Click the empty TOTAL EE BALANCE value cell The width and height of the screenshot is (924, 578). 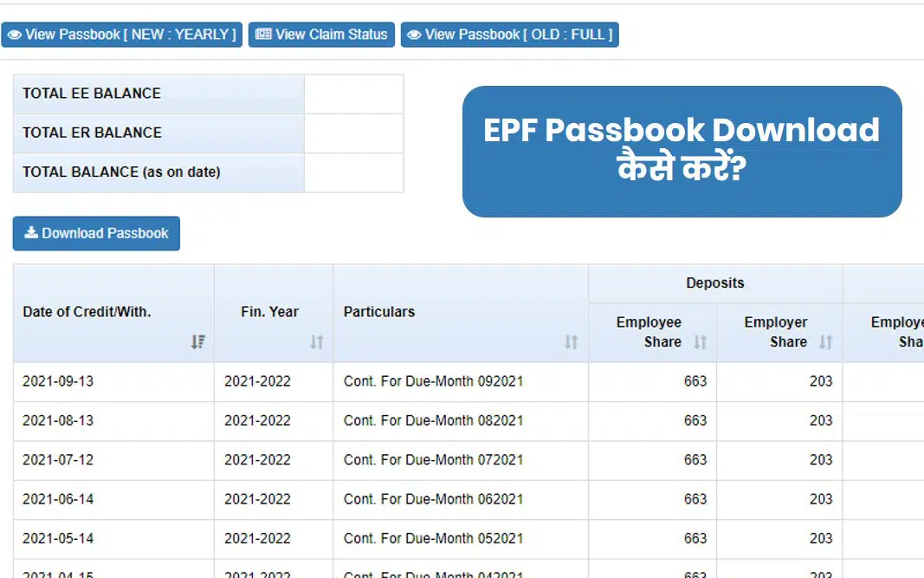point(353,94)
